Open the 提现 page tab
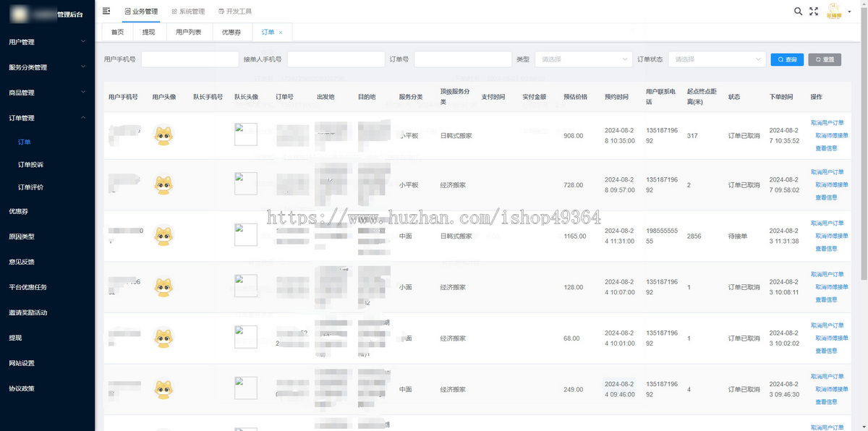868x431 pixels. point(148,33)
